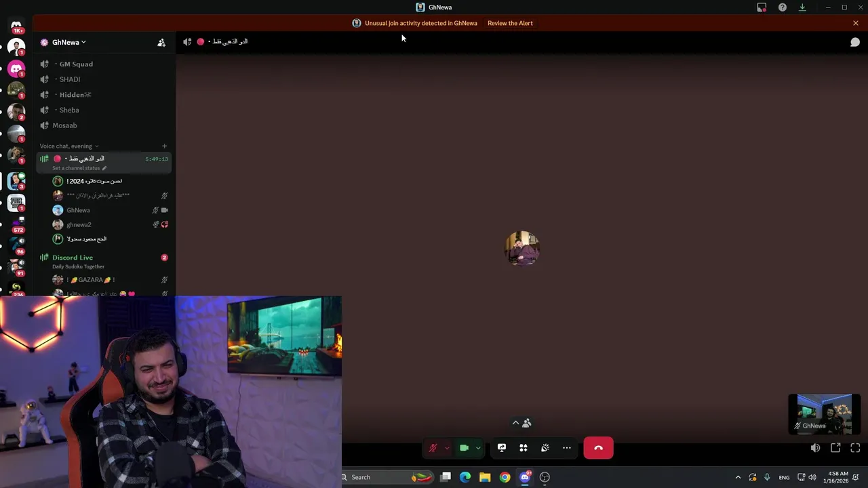Open OBS Studio from taskbar
The width and height of the screenshot is (868, 488).
coord(545,477)
